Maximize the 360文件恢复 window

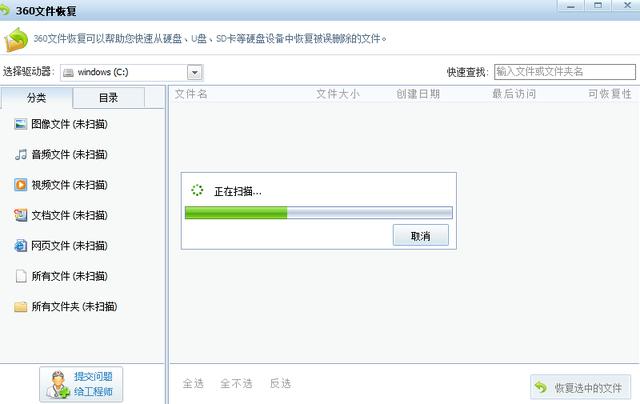pyautogui.click(x=598, y=6)
